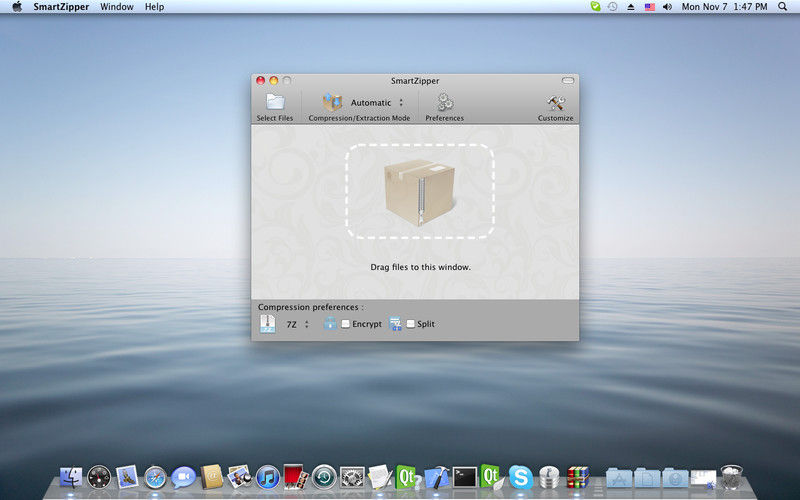Open Dashboard from the dock

(99, 478)
